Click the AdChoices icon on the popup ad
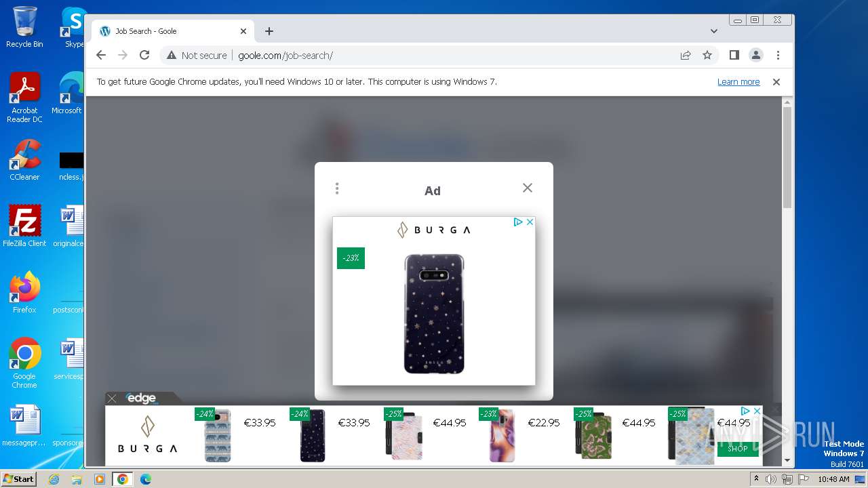Image resolution: width=868 pixels, height=488 pixels. point(518,222)
